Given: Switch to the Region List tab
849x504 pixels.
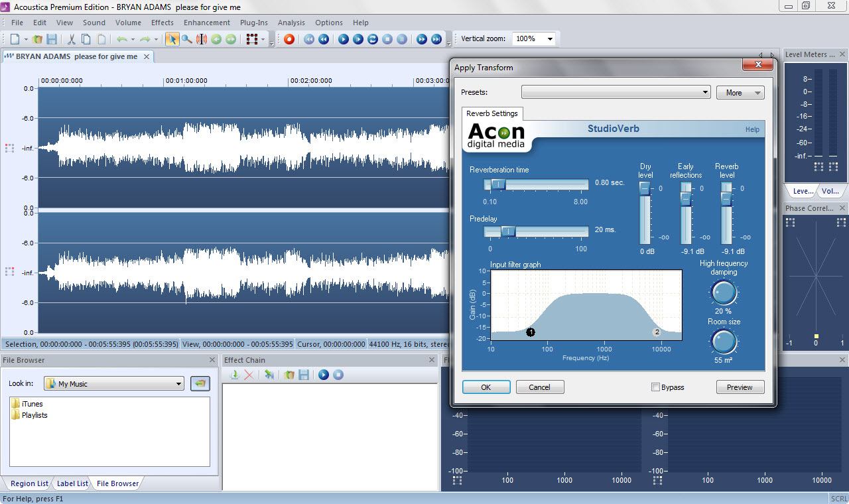Looking at the screenshot, I should [x=29, y=483].
